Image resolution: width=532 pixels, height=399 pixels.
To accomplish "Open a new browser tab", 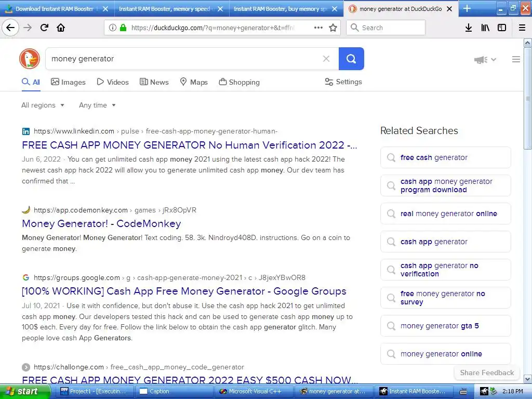I will (x=467, y=8).
